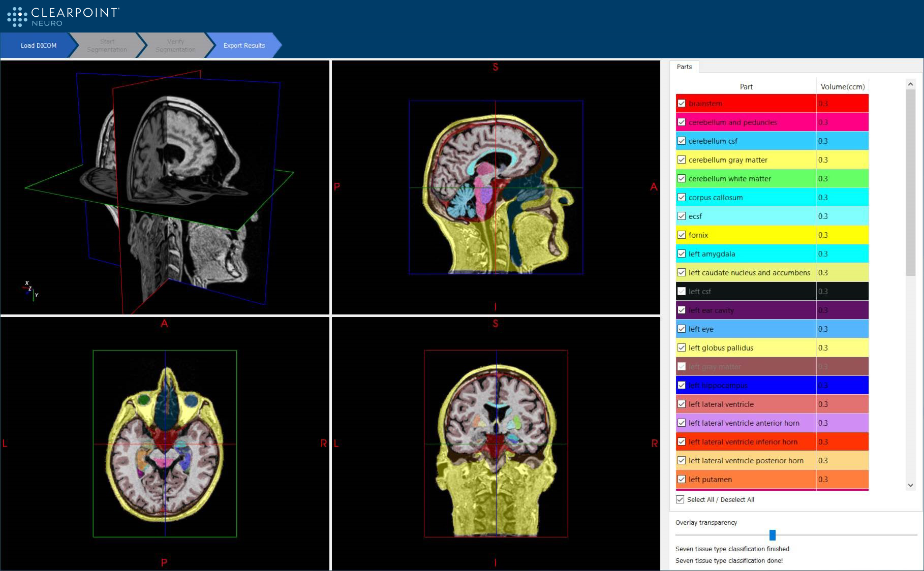The width and height of the screenshot is (924, 571).
Task: Toggle the left gray matter checkbox
Action: point(681,366)
